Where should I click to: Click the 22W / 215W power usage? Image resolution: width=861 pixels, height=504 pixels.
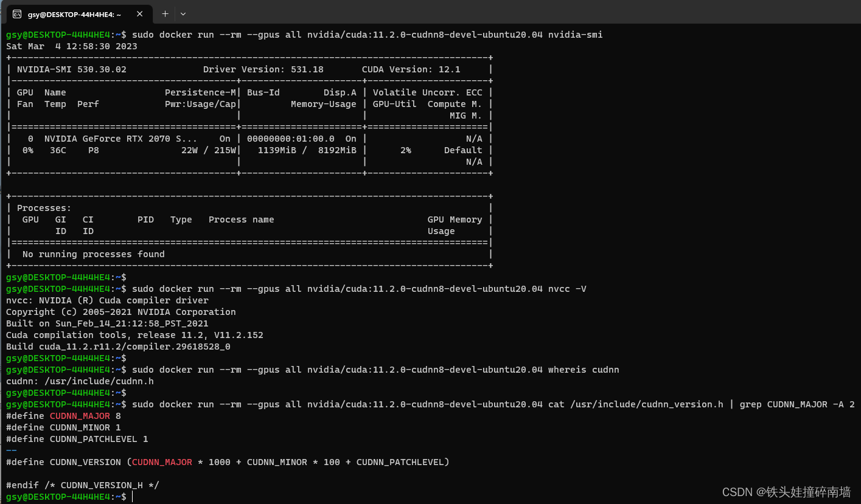coord(209,150)
